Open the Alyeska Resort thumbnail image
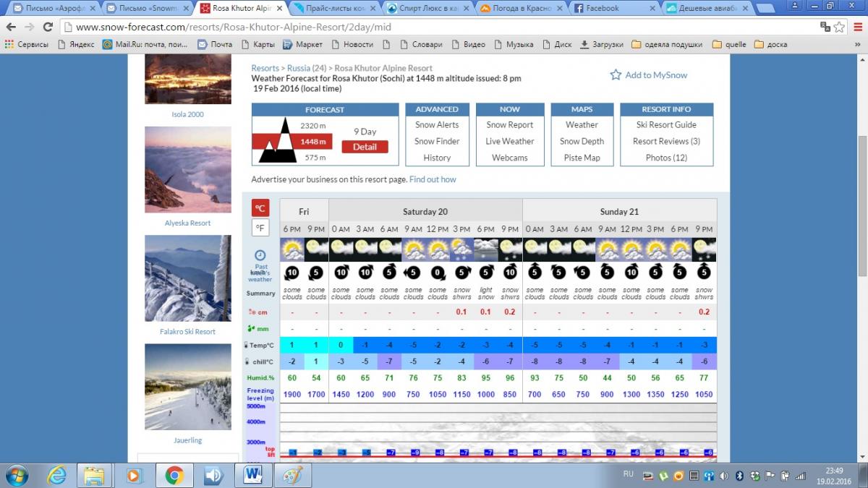868x488 pixels. 187,170
